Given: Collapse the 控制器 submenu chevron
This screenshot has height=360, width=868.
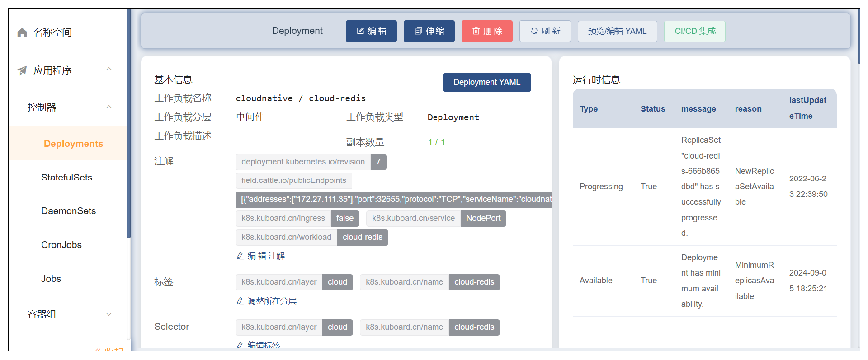Looking at the screenshot, I should click(109, 108).
